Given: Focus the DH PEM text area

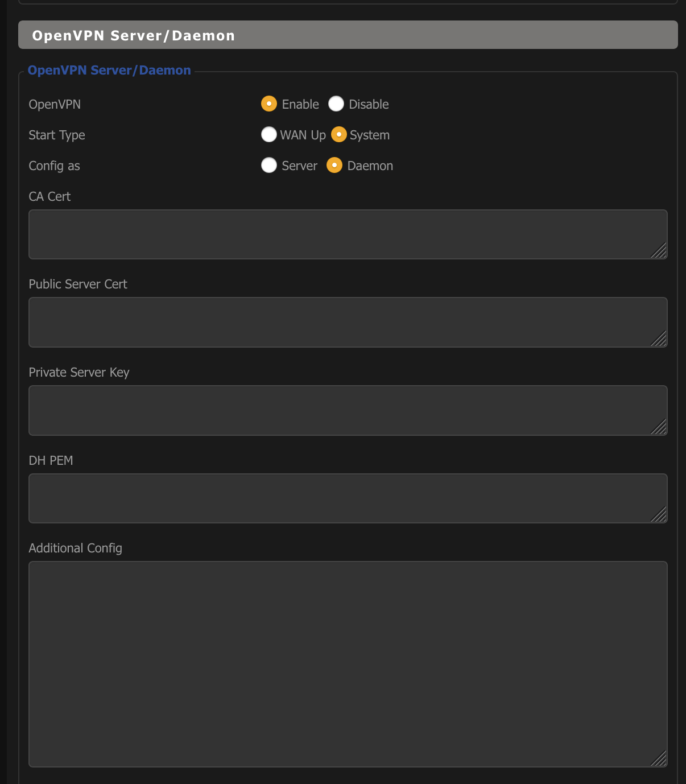Looking at the screenshot, I should [x=347, y=498].
